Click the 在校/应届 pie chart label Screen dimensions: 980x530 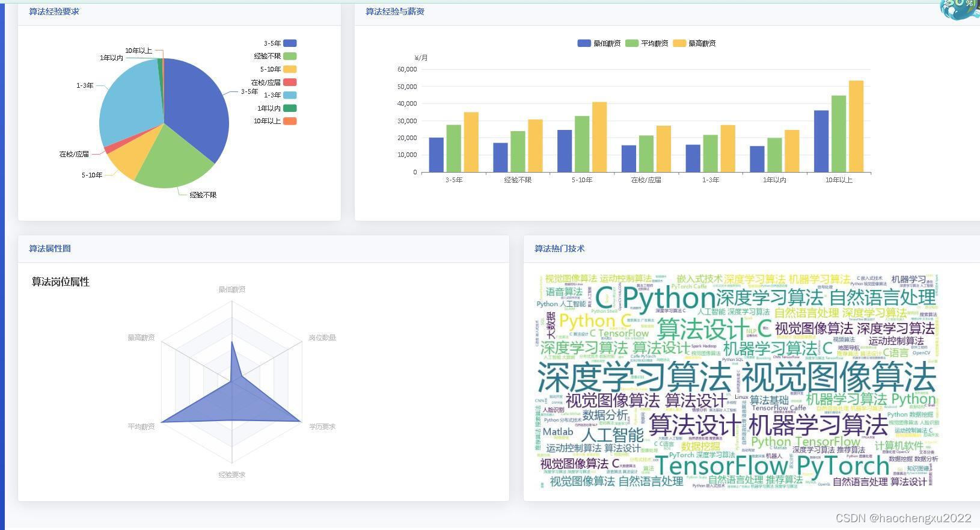tap(74, 154)
